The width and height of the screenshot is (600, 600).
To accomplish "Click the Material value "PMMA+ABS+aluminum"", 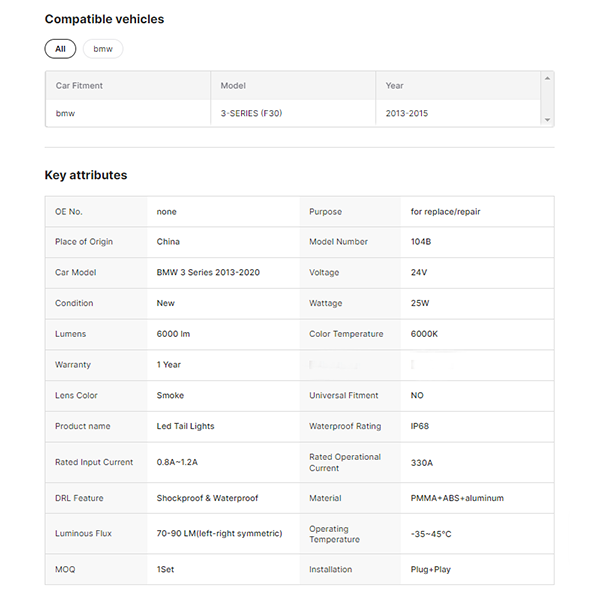I will coord(457,498).
